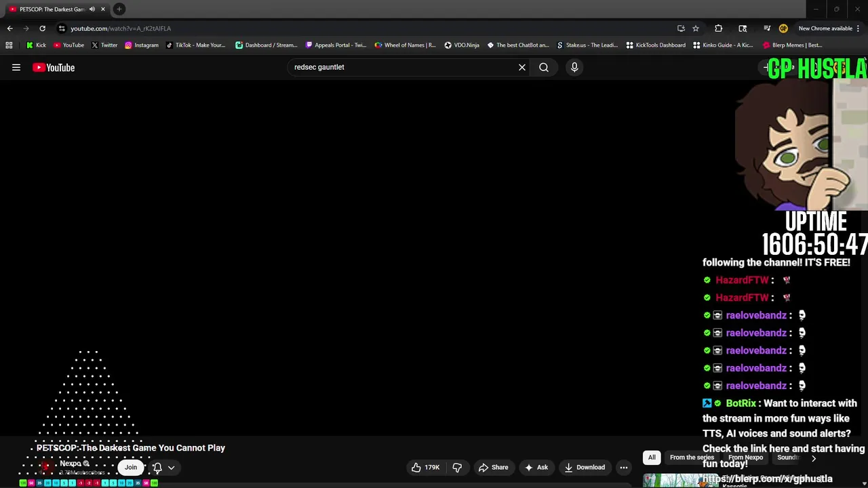Open Appeals Portal - Twitch bookmark
The width and height of the screenshot is (868, 488).
[336, 45]
